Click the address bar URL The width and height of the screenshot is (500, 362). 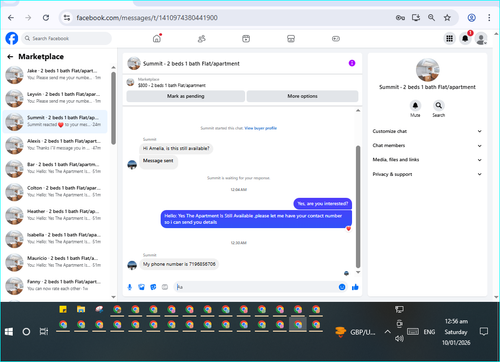pyautogui.click(x=147, y=18)
